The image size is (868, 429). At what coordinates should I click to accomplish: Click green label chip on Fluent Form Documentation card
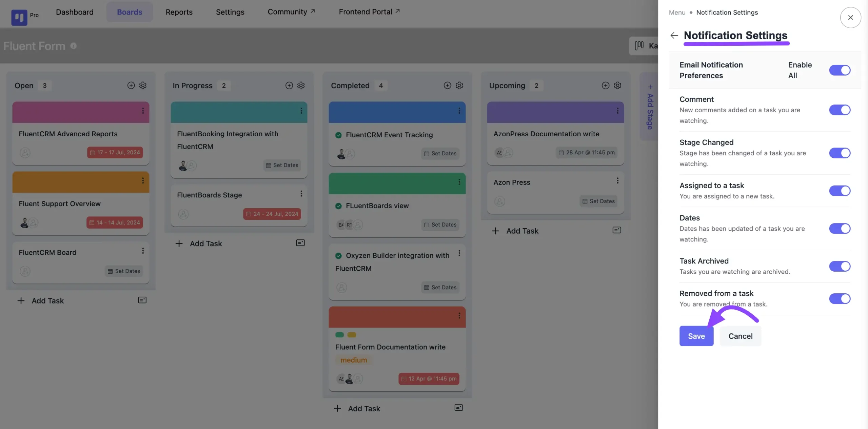(x=339, y=335)
